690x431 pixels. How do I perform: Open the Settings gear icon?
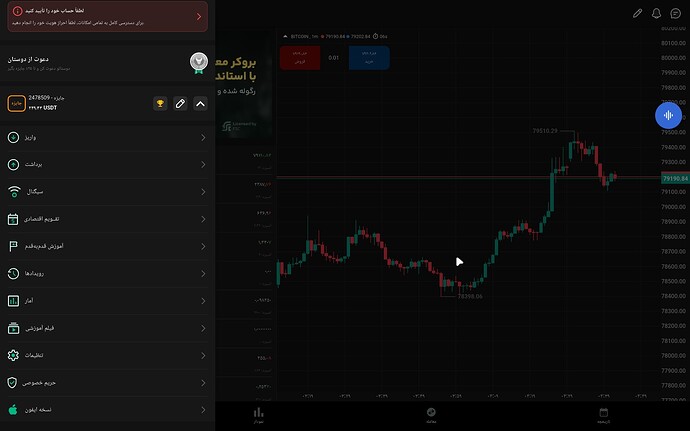coord(13,355)
